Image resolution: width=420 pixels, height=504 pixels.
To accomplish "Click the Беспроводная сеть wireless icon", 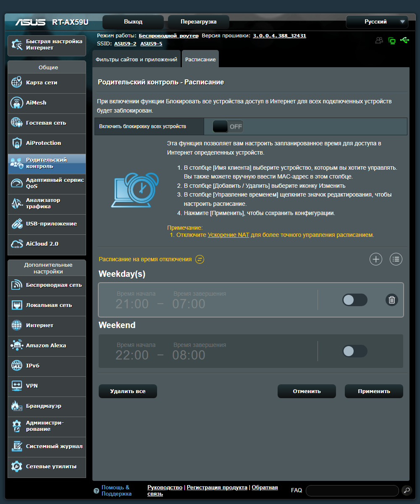I will [x=17, y=285].
